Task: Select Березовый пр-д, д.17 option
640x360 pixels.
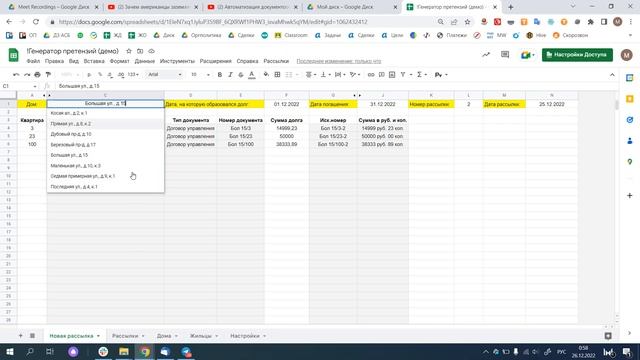Action: (x=105, y=144)
